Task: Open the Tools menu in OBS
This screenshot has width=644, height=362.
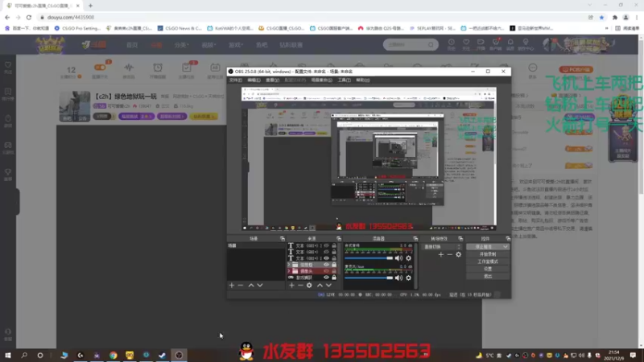Action: click(x=345, y=80)
